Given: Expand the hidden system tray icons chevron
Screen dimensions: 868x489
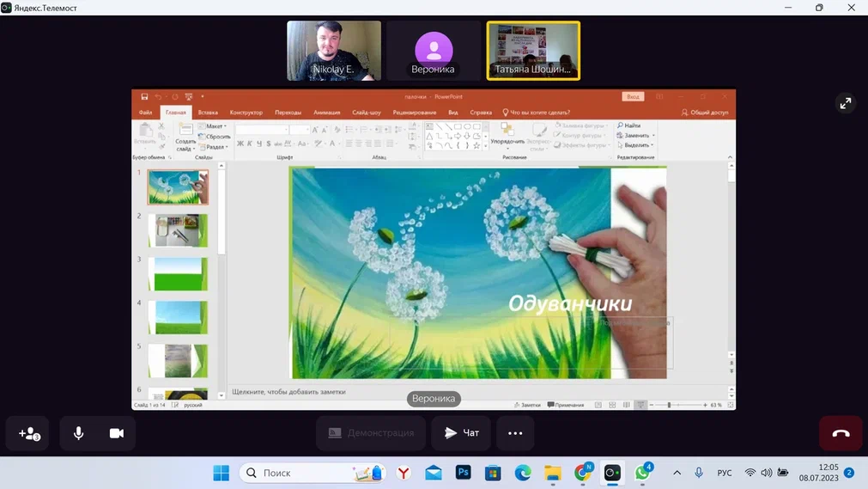Looking at the screenshot, I should (x=677, y=473).
